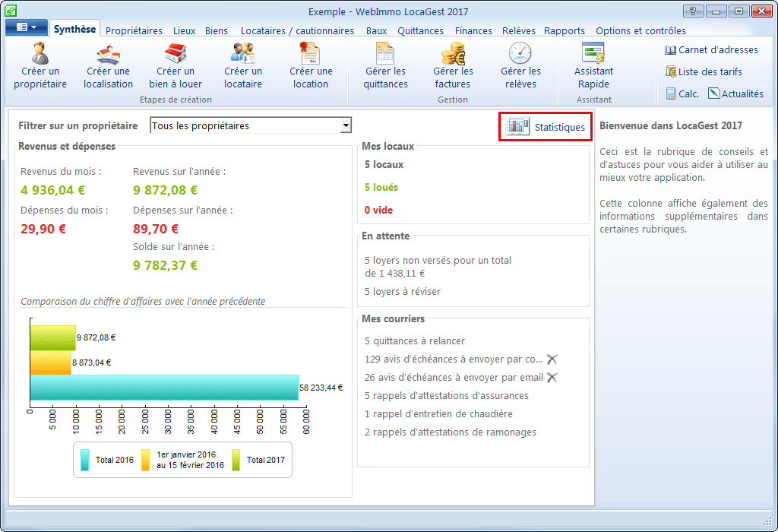The height and width of the screenshot is (532, 778).
Task: Go to Locataires / cautionnaires tab
Action: pyautogui.click(x=297, y=30)
